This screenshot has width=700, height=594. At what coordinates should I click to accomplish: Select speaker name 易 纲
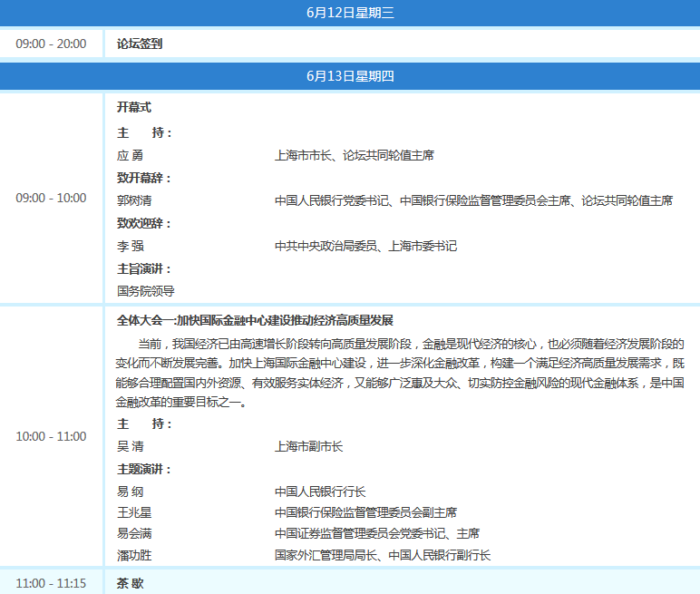coord(131,492)
